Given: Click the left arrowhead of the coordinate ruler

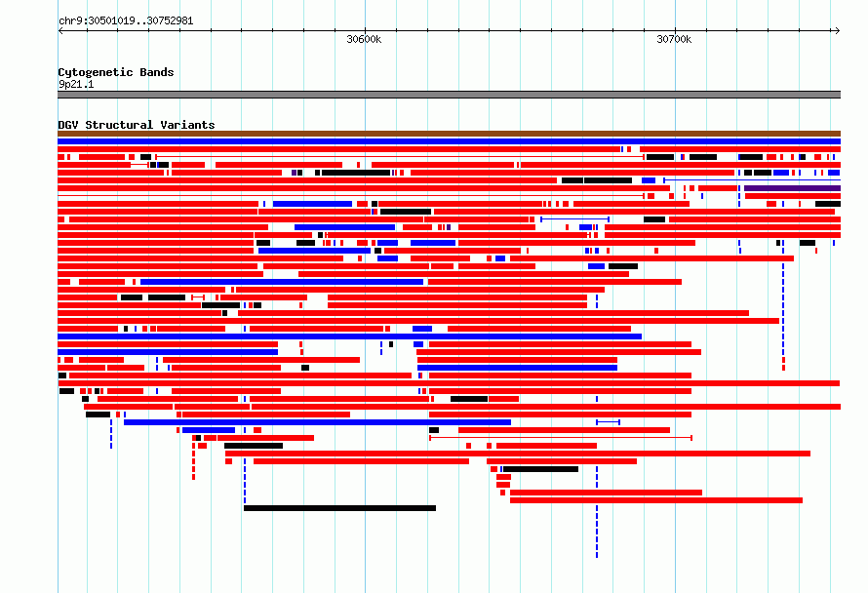Looking at the screenshot, I should coord(60,30).
